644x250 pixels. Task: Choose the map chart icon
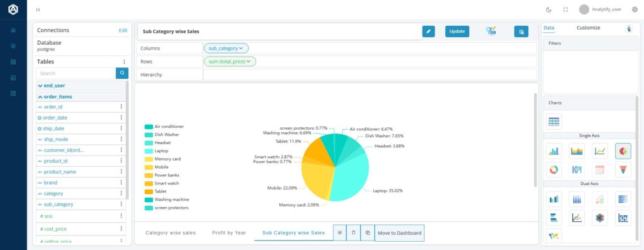point(553,236)
